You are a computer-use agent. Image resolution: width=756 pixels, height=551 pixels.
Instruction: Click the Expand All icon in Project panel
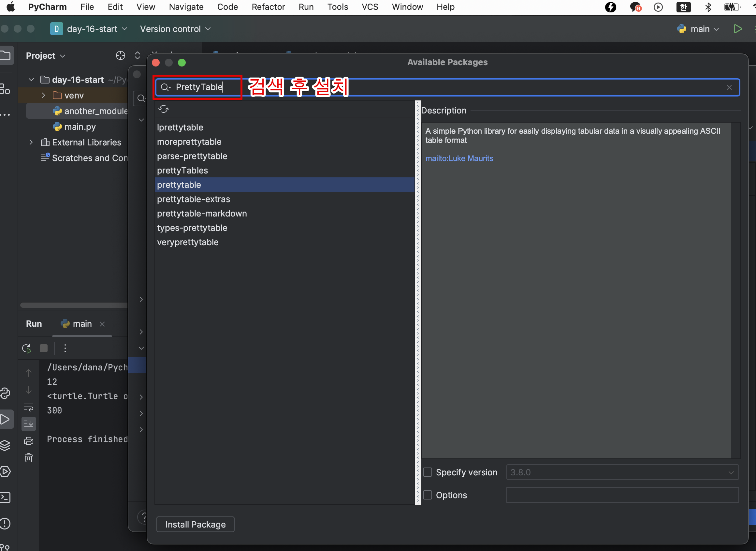(x=137, y=55)
